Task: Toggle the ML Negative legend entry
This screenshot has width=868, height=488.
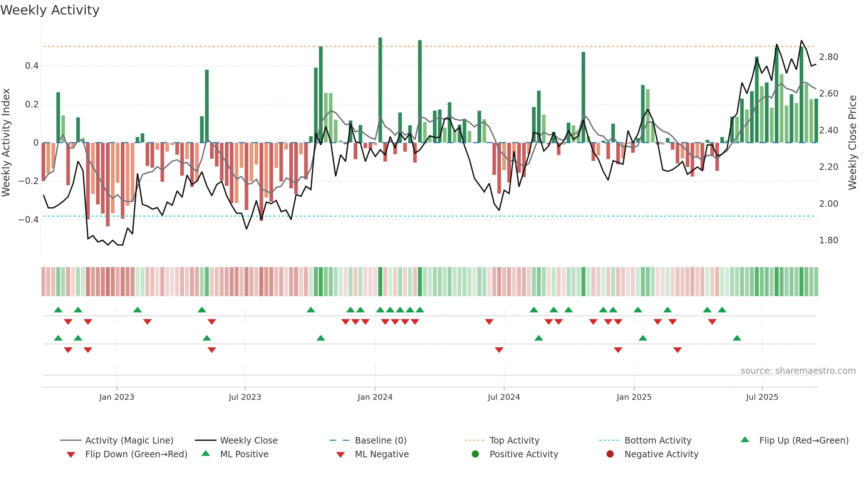Action: 373,454
